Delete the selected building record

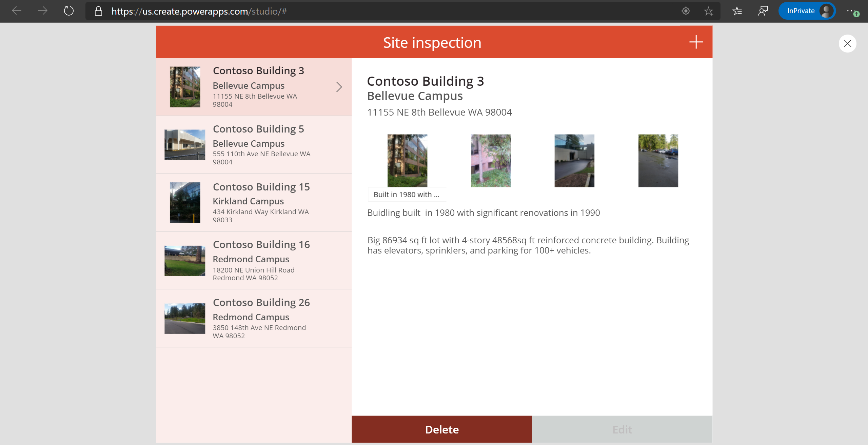[442, 429]
